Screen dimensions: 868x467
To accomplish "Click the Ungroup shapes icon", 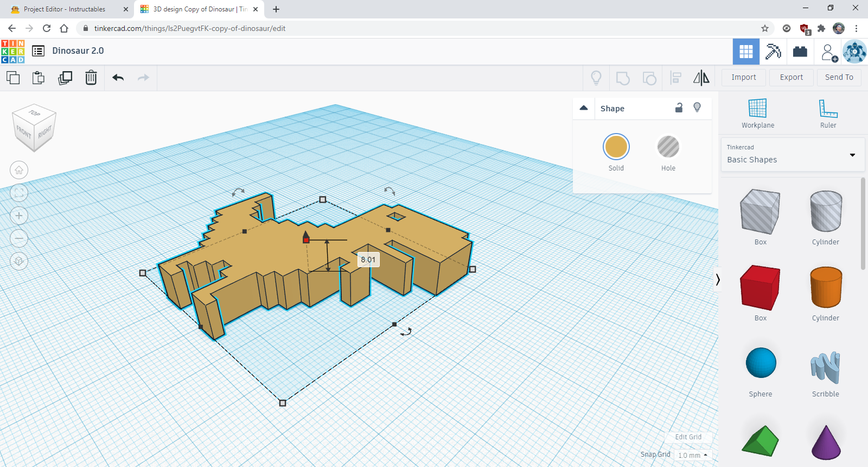I will (x=649, y=78).
